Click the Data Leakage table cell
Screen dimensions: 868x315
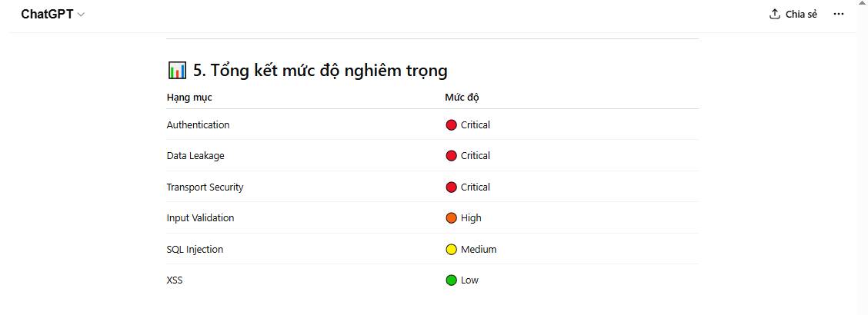195,156
